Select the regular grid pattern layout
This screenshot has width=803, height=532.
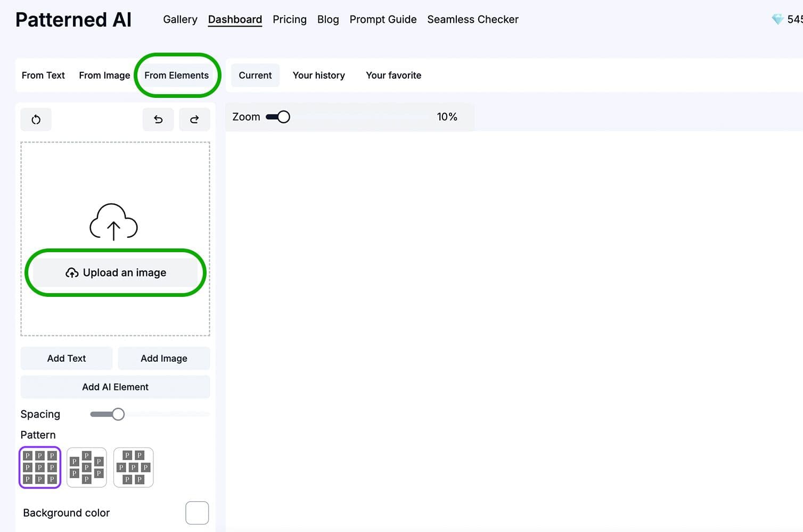pos(40,467)
